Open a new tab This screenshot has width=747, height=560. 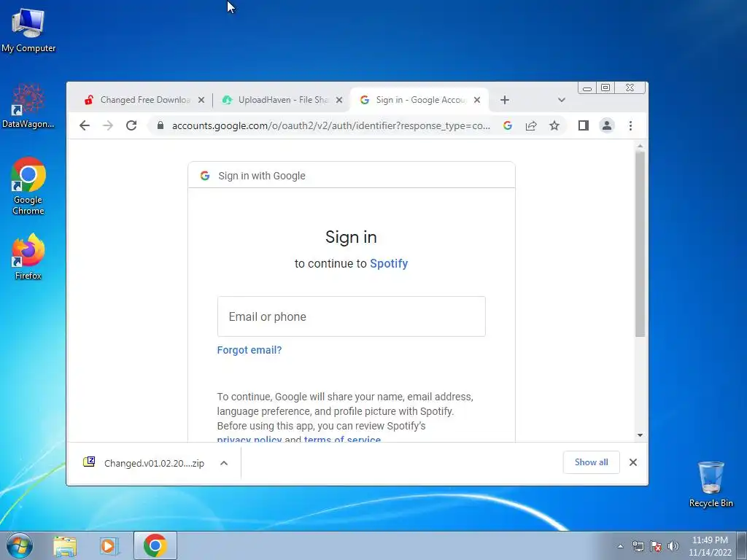click(505, 100)
